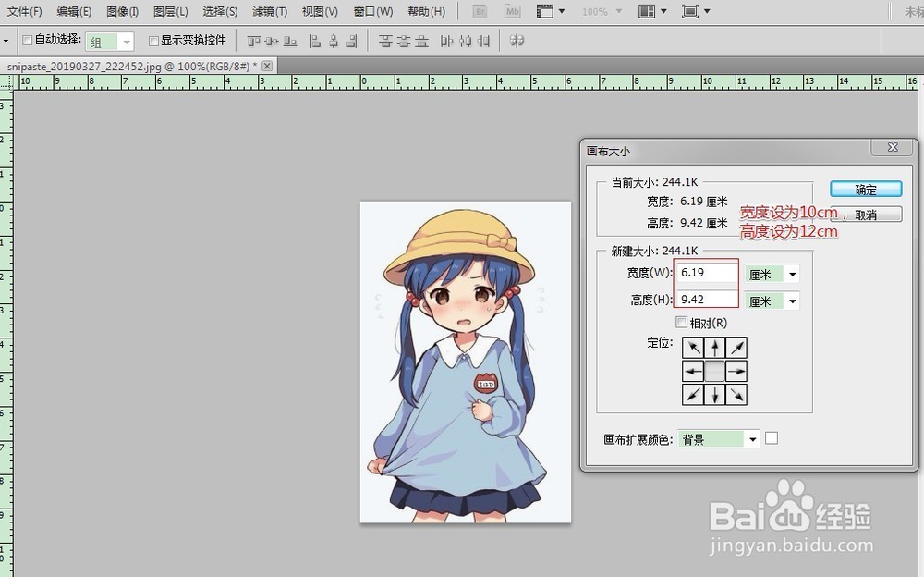Screen dimensions: 924x577
Task: Click the distribute horizontal centers icon
Action: coord(466,41)
